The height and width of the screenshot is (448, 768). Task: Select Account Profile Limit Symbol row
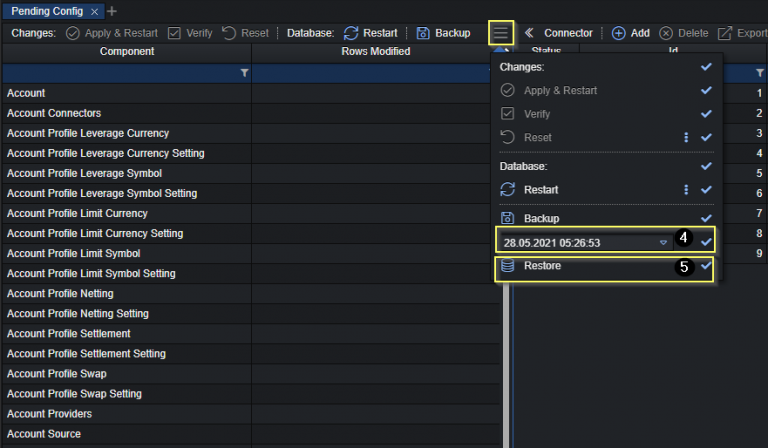click(x=251, y=254)
